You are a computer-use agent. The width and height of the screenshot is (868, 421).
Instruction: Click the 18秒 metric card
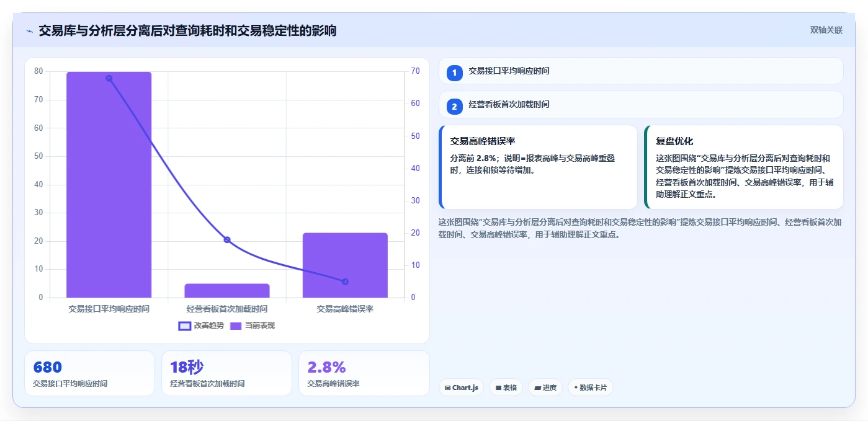[x=226, y=373]
